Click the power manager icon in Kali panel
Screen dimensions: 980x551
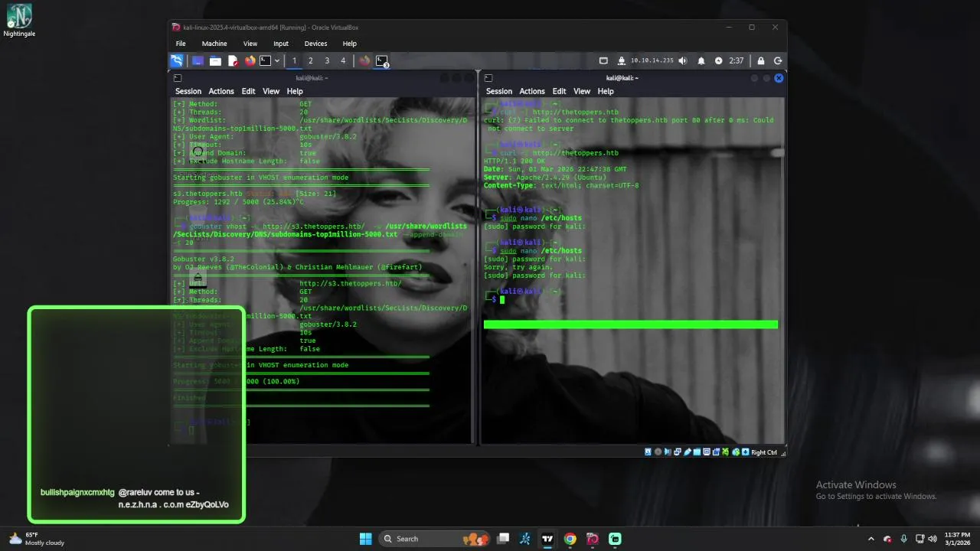[x=718, y=60]
